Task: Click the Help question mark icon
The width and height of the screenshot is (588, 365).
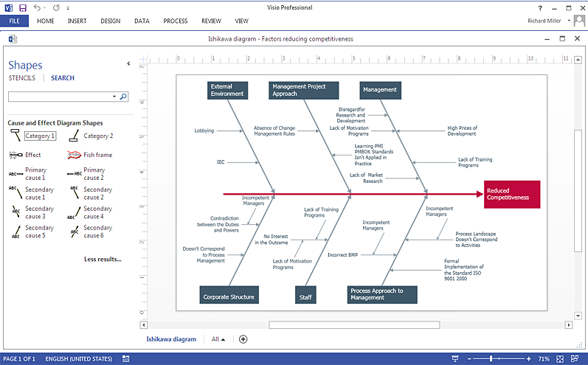Action: click(540, 8)
